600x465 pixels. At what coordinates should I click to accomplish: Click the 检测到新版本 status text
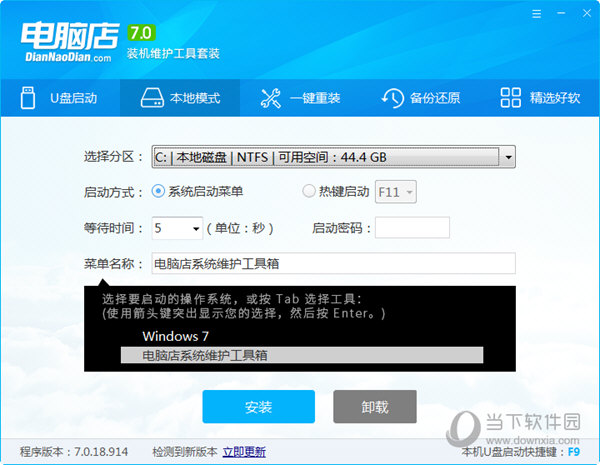pos(185,452)
